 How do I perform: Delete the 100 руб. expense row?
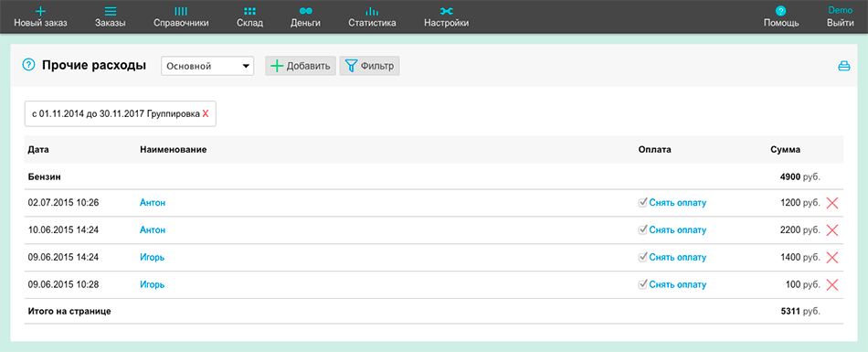pos(832,285)
